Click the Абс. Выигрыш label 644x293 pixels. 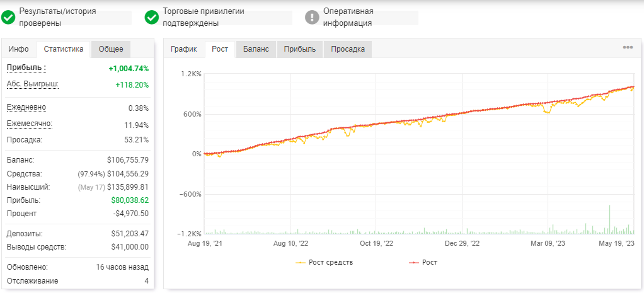click(33, 84)
